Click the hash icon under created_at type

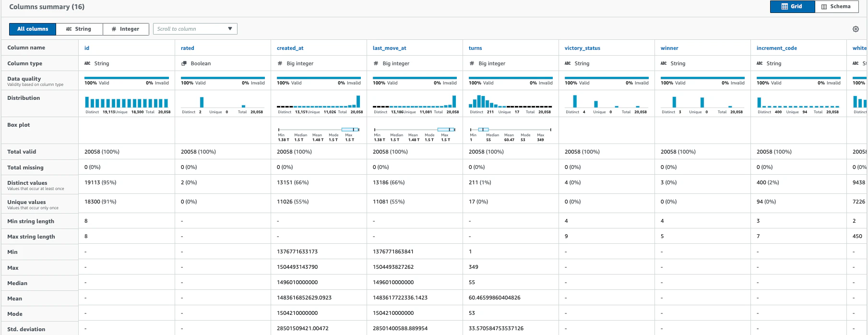280,63
